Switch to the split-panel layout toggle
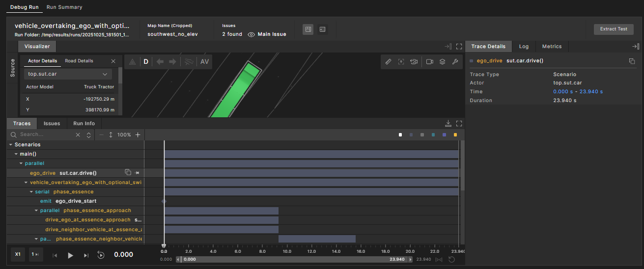 (x=322, y=29)
